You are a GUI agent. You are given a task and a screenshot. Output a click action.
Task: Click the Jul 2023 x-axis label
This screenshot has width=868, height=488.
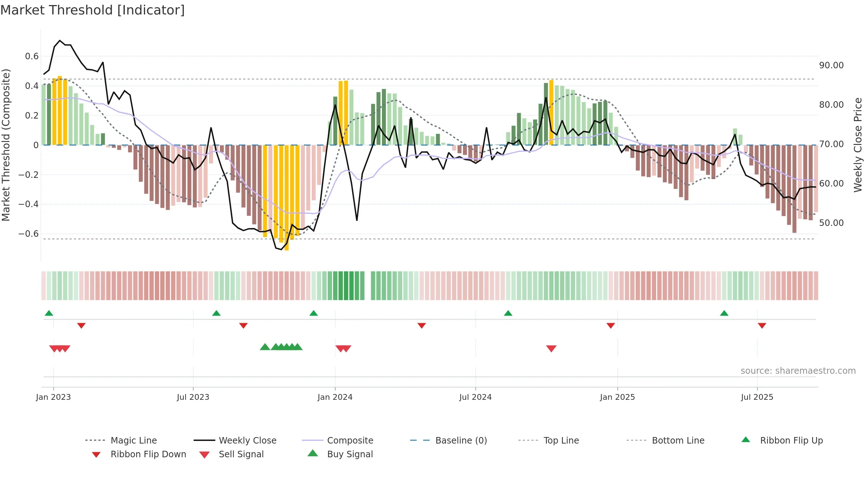click(x=193, y=397)
